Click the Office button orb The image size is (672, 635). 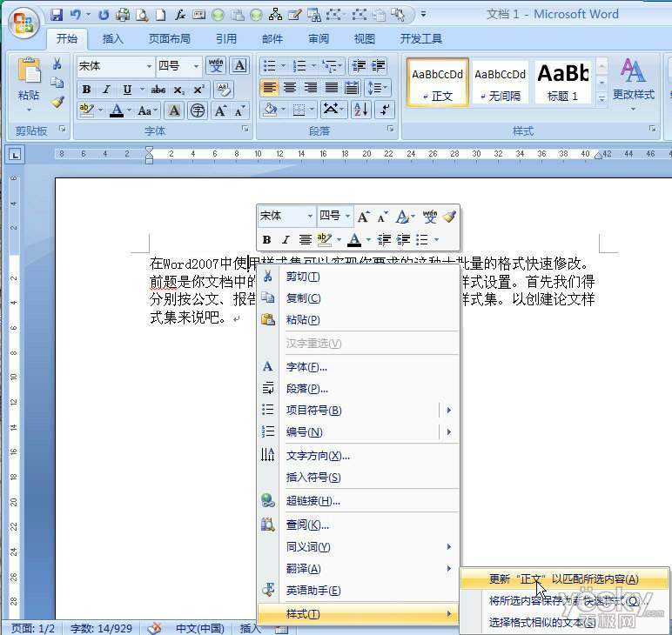[24, 23]
